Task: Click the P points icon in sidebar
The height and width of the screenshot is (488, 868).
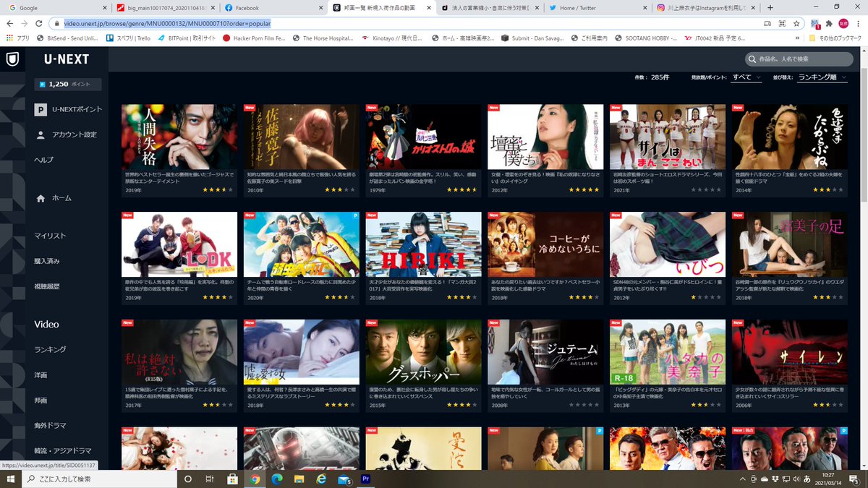Action: point(41,110)
